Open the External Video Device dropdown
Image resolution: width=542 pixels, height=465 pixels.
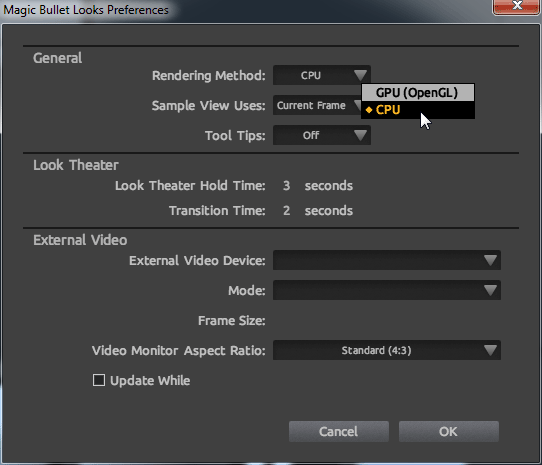coord(386,260)
